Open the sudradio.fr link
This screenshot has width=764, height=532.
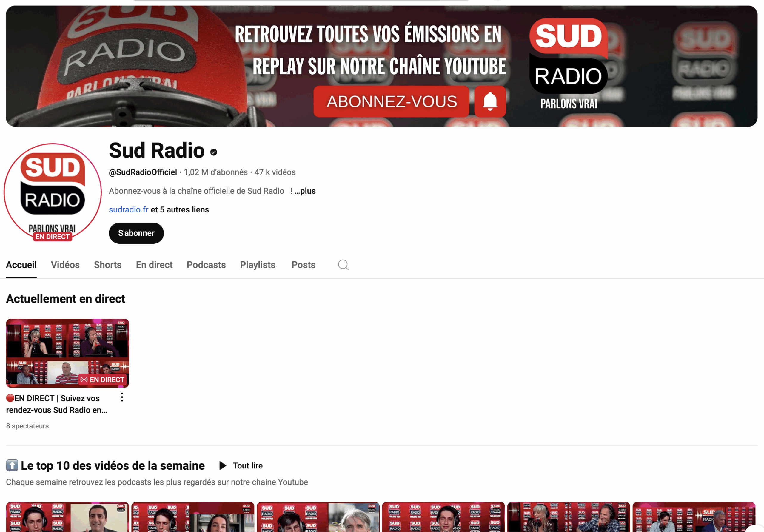(128, 209)
